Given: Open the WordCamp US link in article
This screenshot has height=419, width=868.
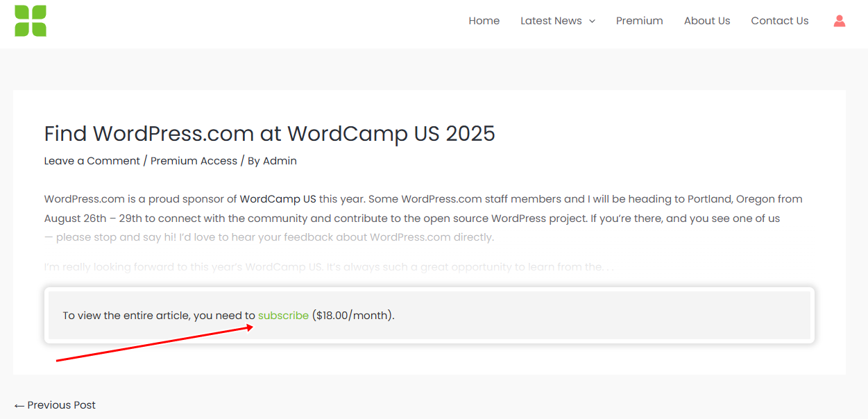Looking at the screenshot, I should [x=278, y=199].
